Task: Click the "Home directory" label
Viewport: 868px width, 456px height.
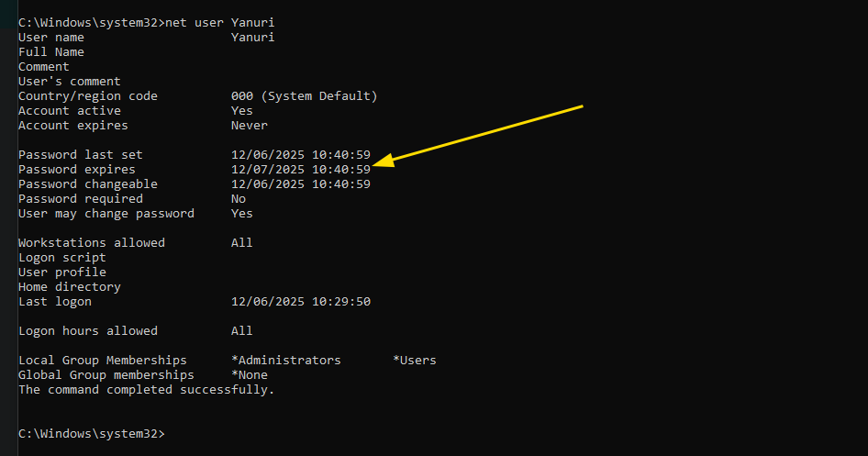Action: 69,286
